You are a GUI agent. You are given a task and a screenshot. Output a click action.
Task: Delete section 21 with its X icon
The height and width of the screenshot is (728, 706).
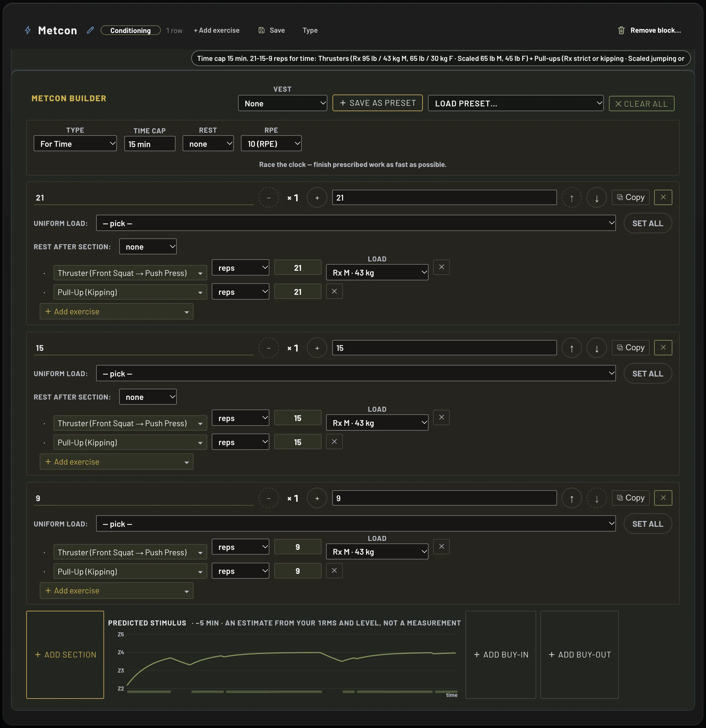pyautogui.click(x=663, y=197)
